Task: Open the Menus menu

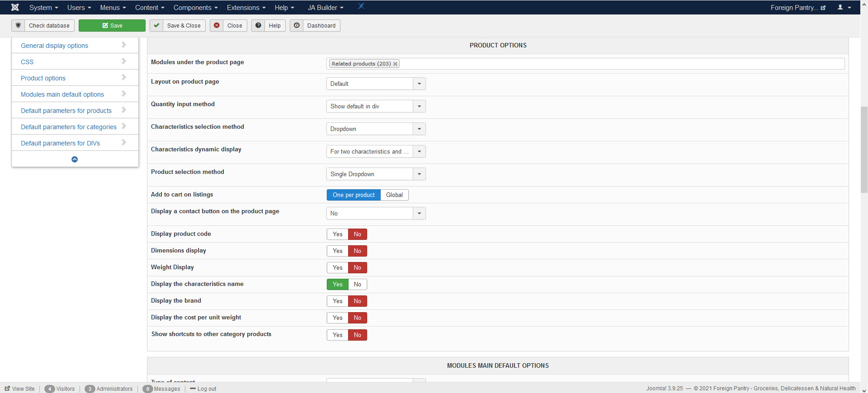Action: click(x=113, y=7)
